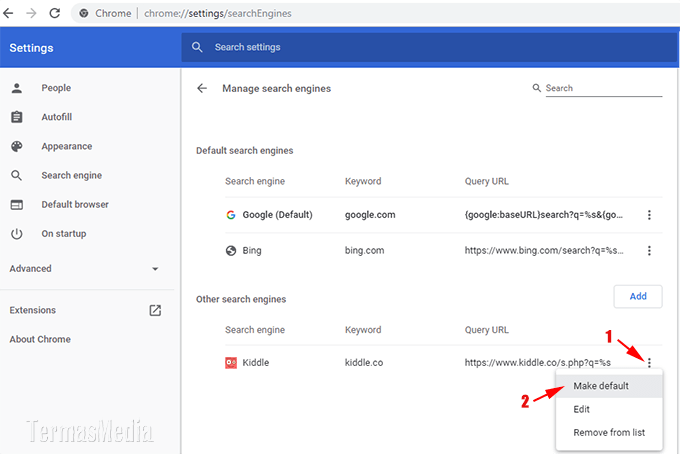Choose Make default from context menu
Viewport: 680px width, 454px height.
pos(609,386)
